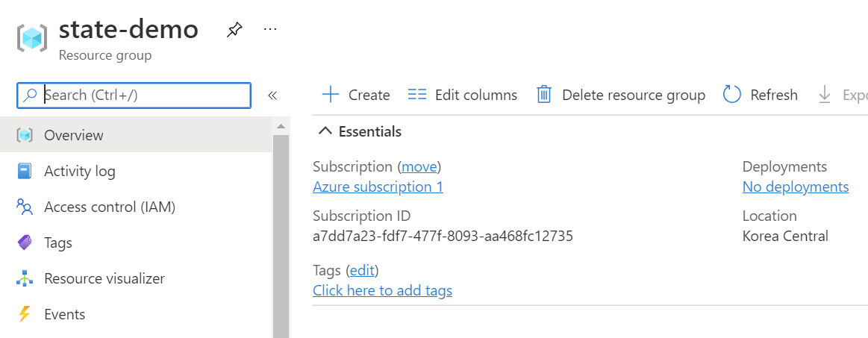Click the plus icon for Create
868x338 pixels.
click(331, 95)
